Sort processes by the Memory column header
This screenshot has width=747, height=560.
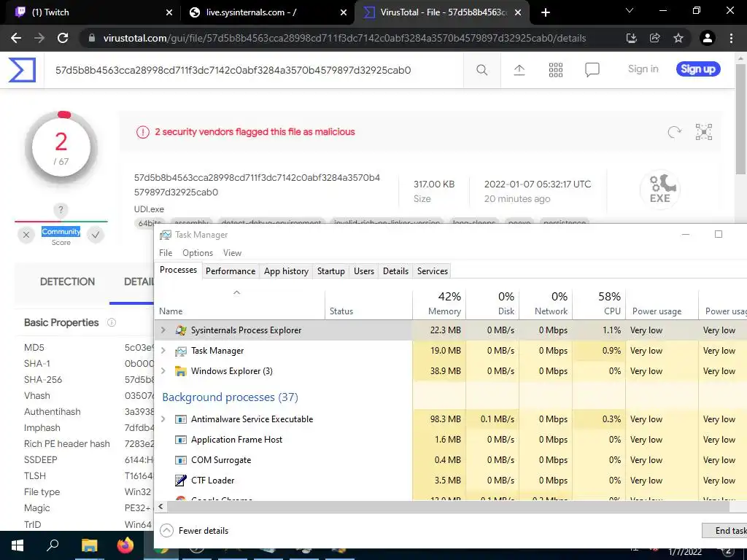(x=439, y=304)
